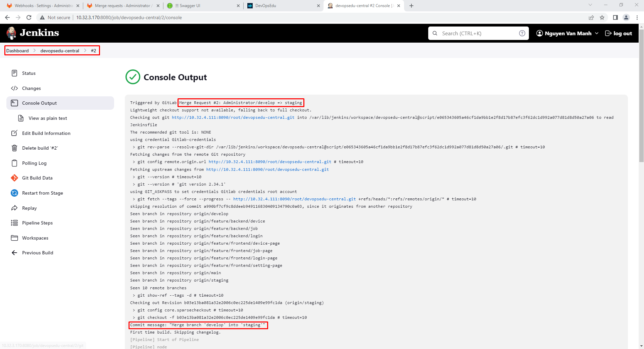Click the share page icon in address bar

591,17
